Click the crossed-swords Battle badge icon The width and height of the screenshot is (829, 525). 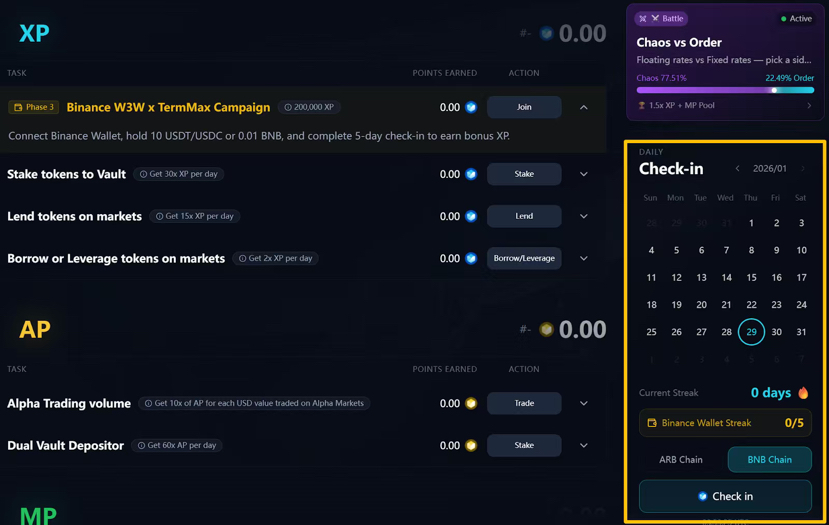(x=655, y=18)
